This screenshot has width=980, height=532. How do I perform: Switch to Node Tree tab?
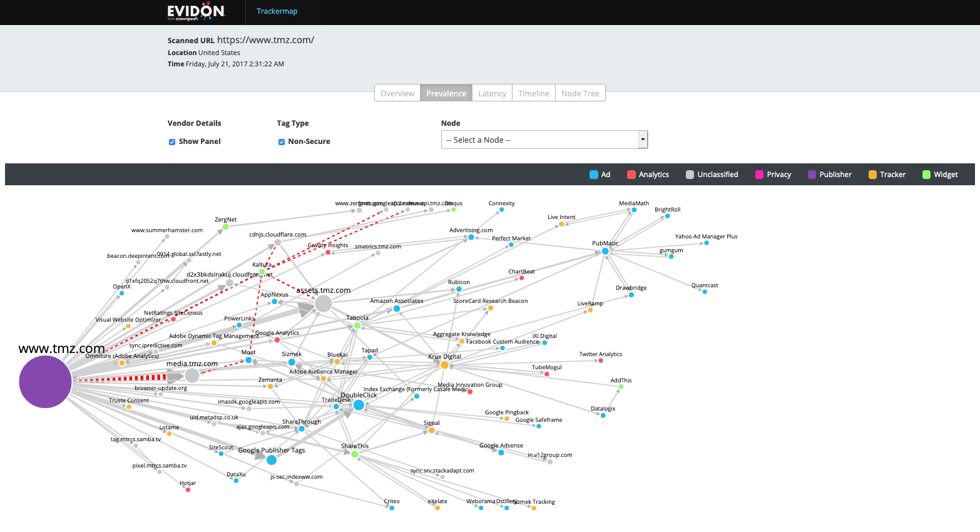(580, 93)
